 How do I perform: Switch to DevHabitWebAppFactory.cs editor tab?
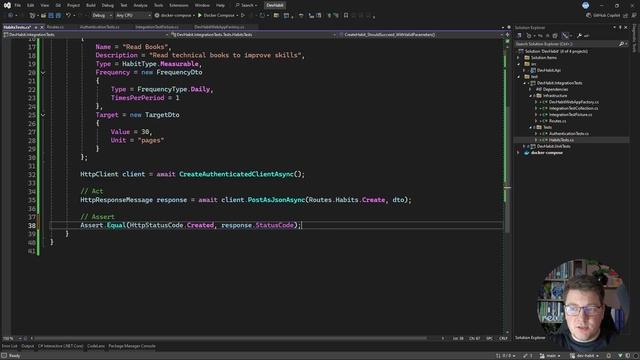[219, 27]
